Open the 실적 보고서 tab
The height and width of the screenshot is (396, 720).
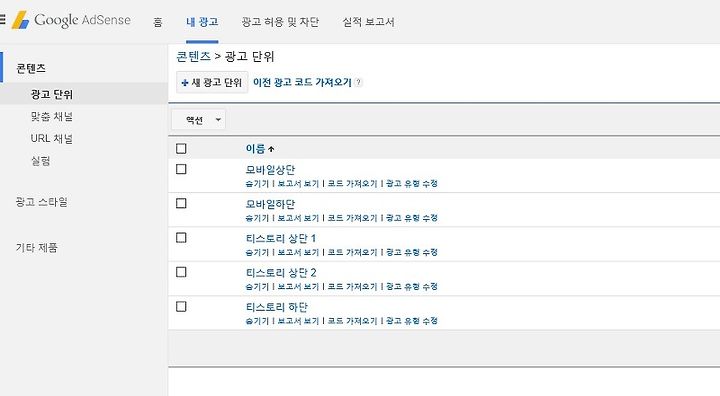tap(368, 22)
